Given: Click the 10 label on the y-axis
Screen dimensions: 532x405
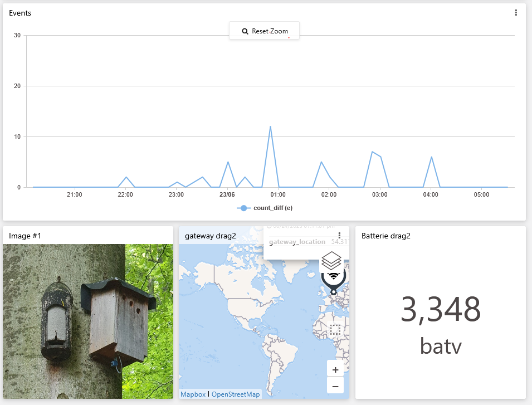Looking at the screenshot, I should (17, 136).
